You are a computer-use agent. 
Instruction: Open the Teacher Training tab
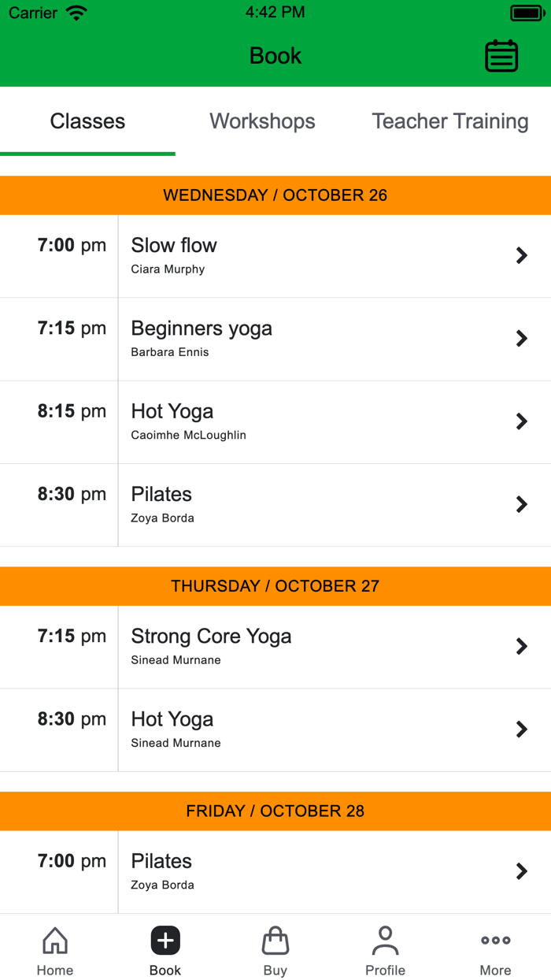click(450, 121)
